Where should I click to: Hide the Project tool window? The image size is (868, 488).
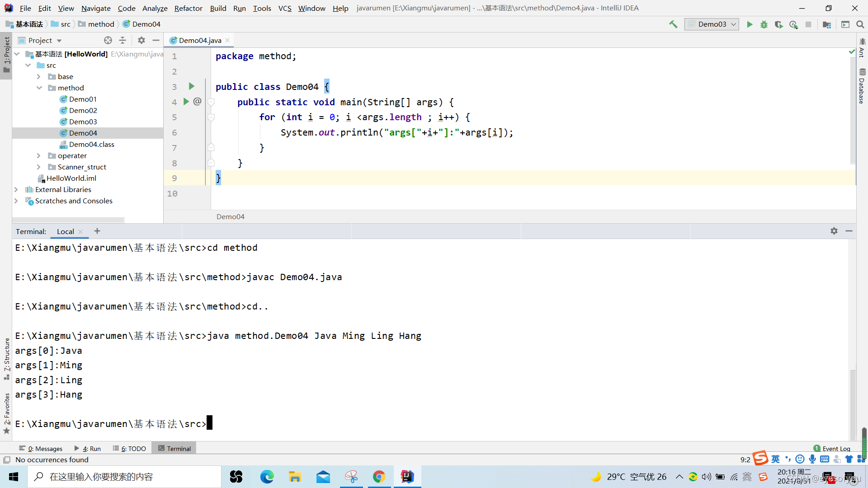156,40
